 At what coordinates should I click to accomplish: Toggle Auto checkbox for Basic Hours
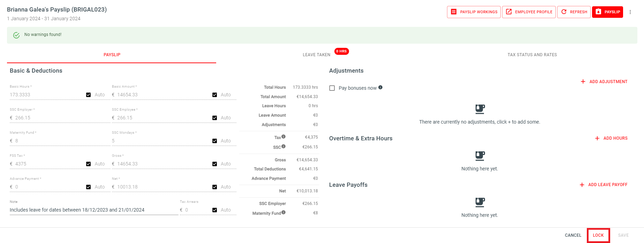click(89, 95)
